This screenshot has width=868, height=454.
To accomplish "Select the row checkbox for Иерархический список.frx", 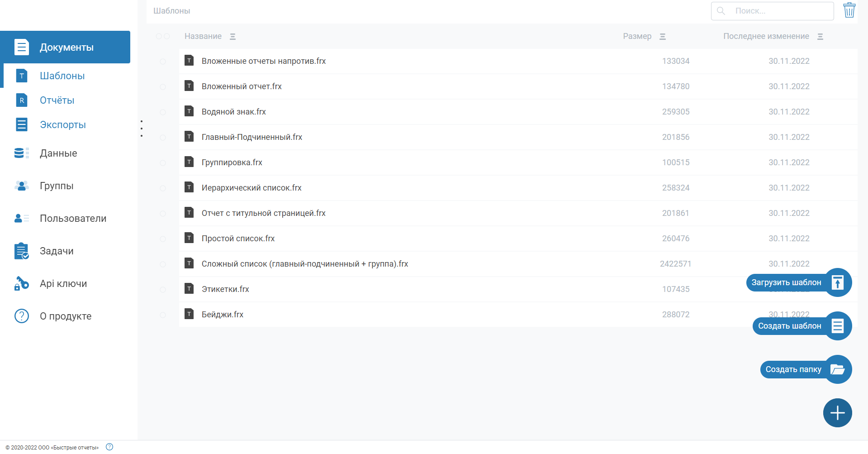I will (x=163, y=188).
